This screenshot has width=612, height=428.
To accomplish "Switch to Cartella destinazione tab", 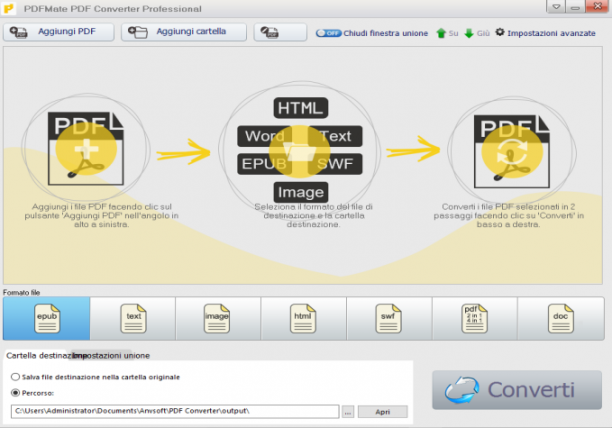I will pyautogui.click(x=37, y=355).
